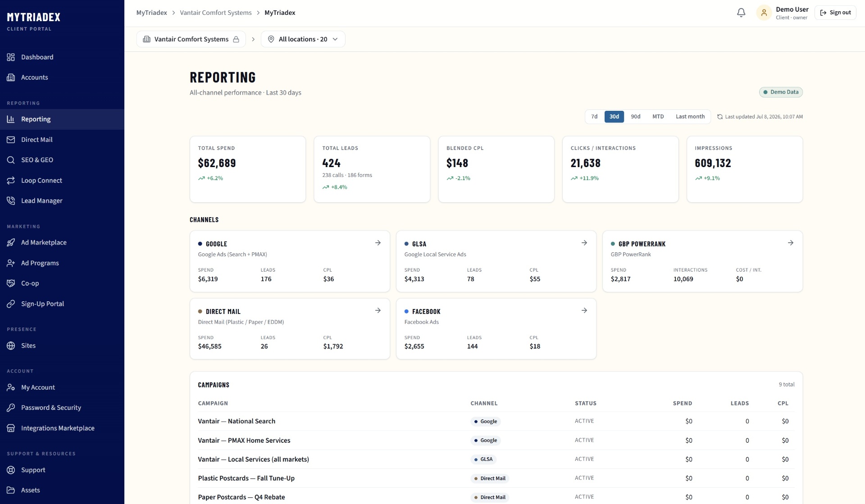Select the Last month range
This screenshot has height=504, width=865.
point(690,117)
